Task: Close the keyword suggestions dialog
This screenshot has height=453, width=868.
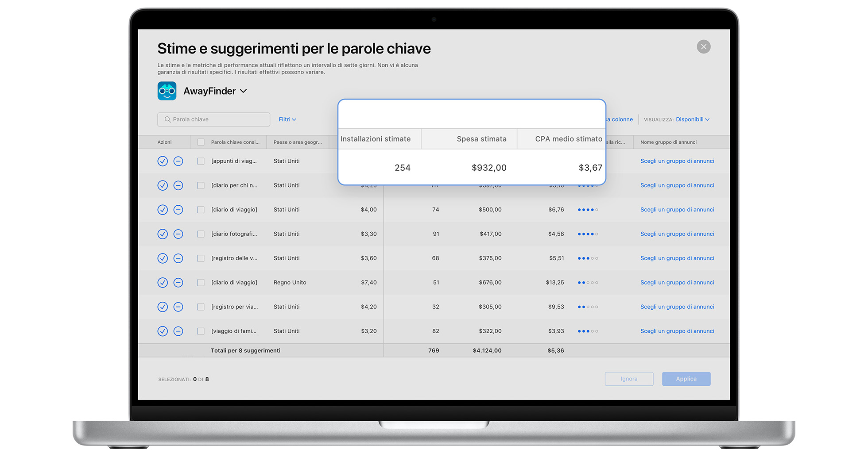Action: (x=703, y=47)
